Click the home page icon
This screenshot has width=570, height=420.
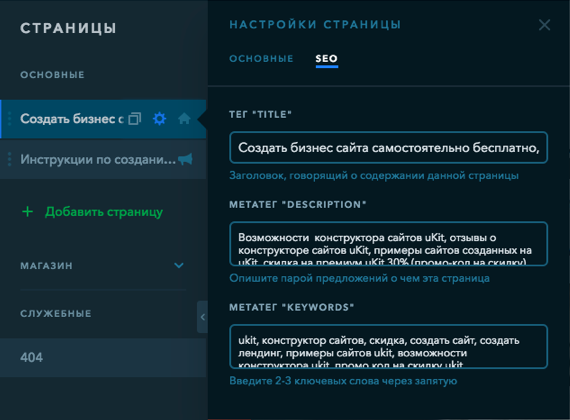pyautogui.click(x=184, y=118)
